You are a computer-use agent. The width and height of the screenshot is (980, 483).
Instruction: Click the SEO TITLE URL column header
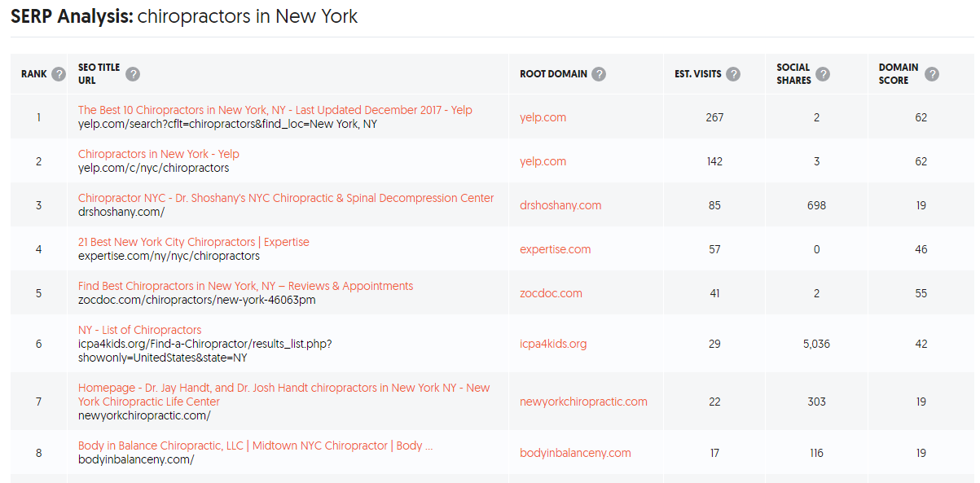(99, 74)
